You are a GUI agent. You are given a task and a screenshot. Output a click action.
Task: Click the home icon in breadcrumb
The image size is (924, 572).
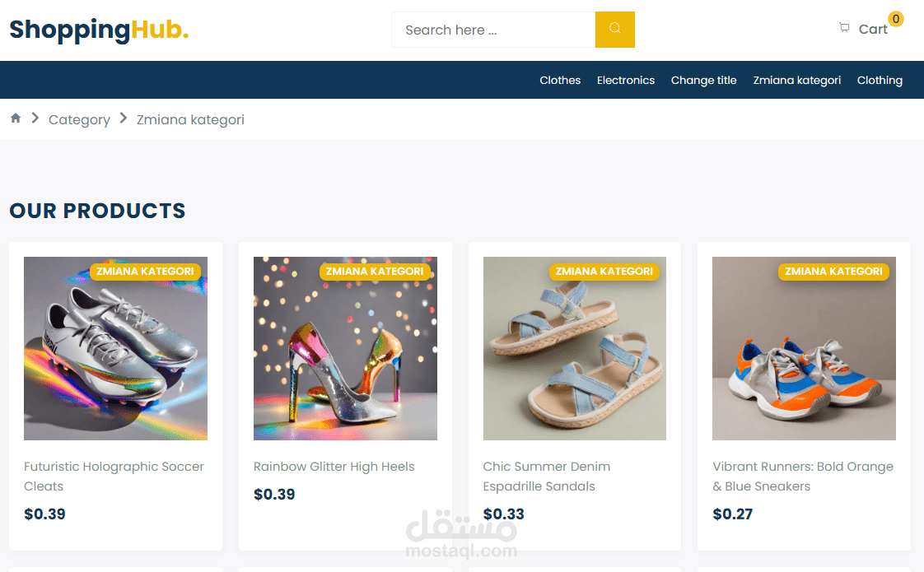[16, 119]
